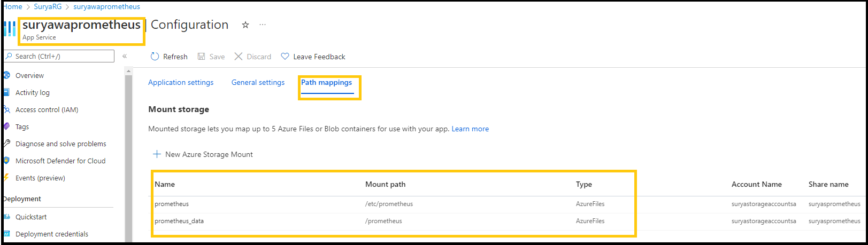The width and height of the screenshot is (868, 245).
Task: Open Microsoft Defender for Cloud
Action: click(x=60, y=161)
